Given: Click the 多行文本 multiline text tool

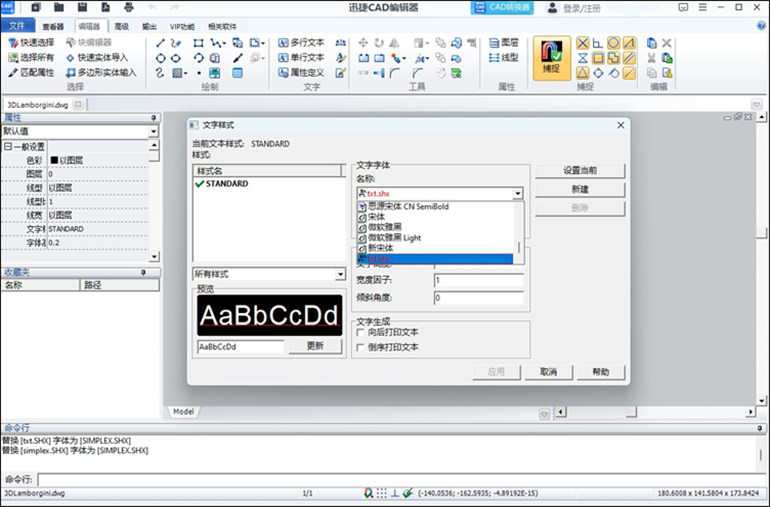Looking at the screenshot, I should point(301,43).
